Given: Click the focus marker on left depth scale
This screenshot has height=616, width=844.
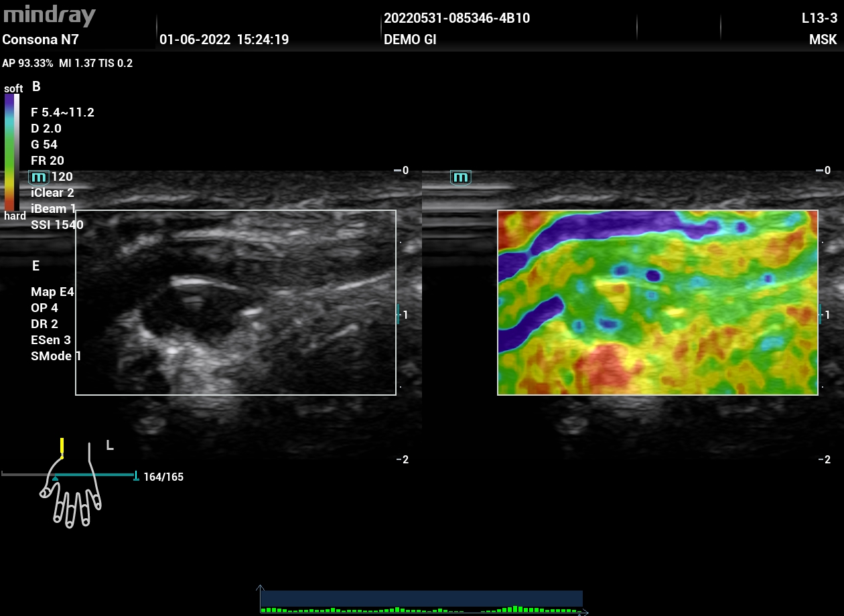Looking at the screenshot, I should (398, 314).
